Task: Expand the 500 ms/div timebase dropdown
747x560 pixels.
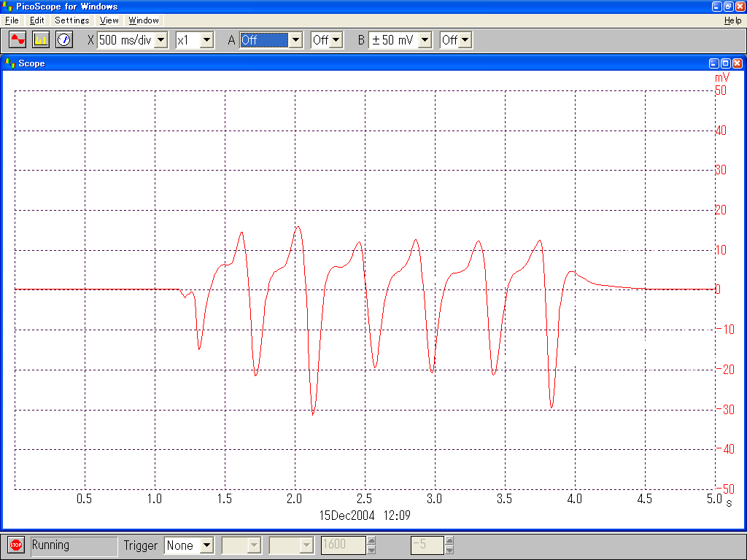Action: [161, 40]
